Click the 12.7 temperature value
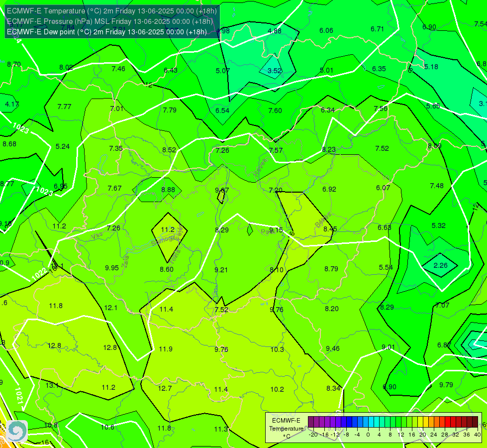Viewport: 487px width, 448px height. (x=165, y=388)
